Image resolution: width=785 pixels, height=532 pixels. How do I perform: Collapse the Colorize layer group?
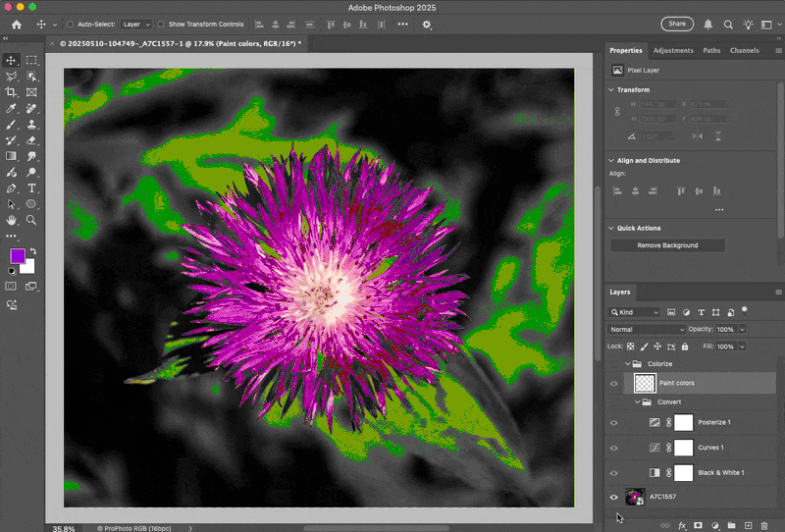click(628, 364)
